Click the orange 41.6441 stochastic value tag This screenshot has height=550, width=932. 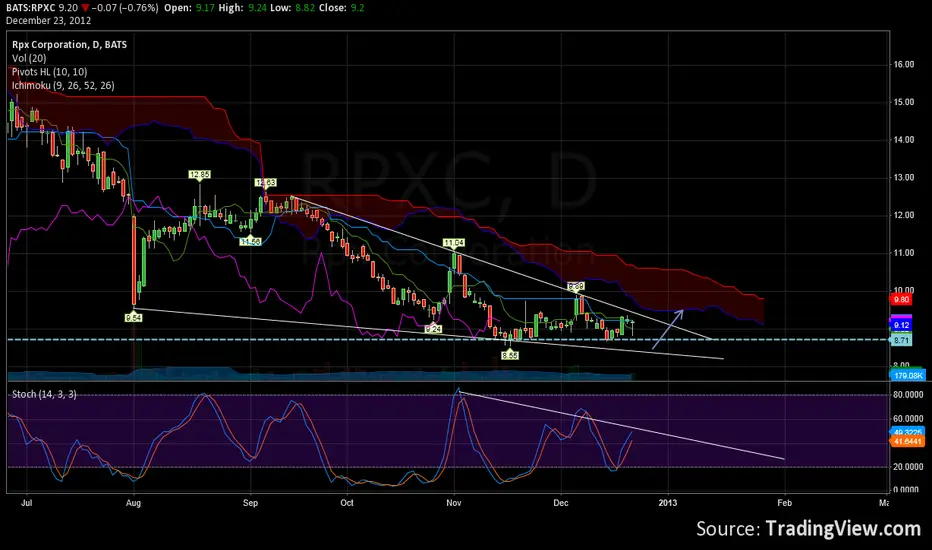tap(908, 442)
